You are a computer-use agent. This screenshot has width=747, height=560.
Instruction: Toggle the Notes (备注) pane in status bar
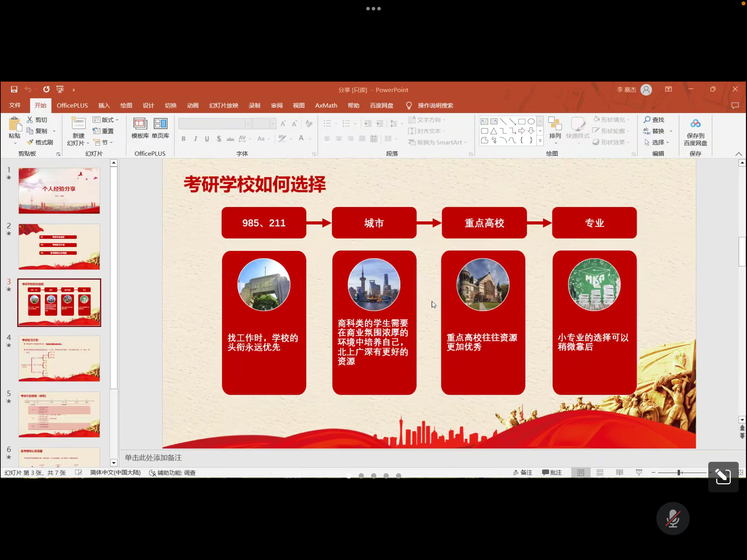(523, 473)
